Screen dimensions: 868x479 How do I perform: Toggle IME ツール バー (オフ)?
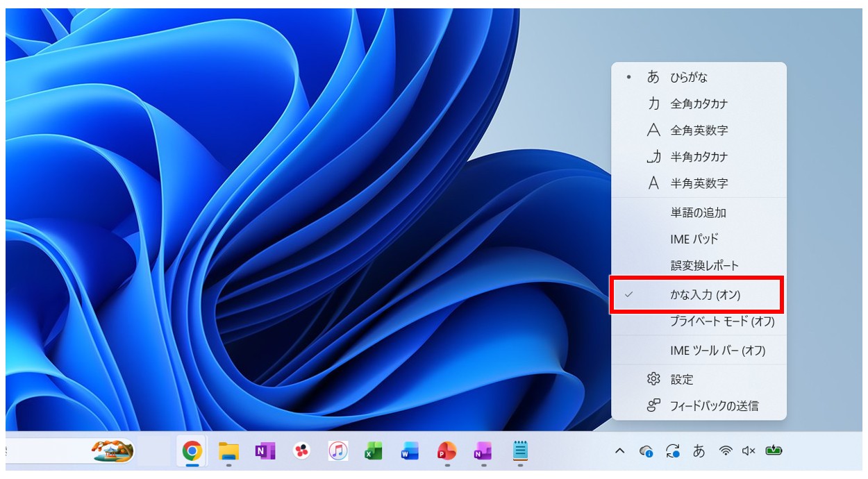(699, 351)
